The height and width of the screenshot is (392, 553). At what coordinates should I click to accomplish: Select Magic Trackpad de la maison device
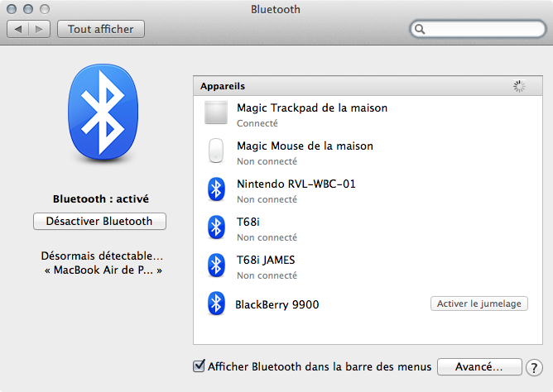(311, 108)
